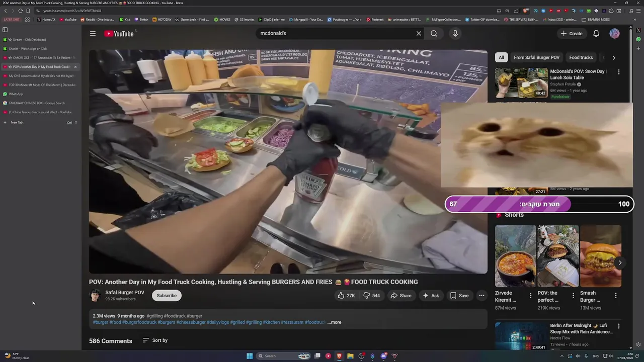Switch to TAKEAWAY CHINESE BOX Google Search tab
The width and height of the screenshot is (644, 362).
(40, 103)
